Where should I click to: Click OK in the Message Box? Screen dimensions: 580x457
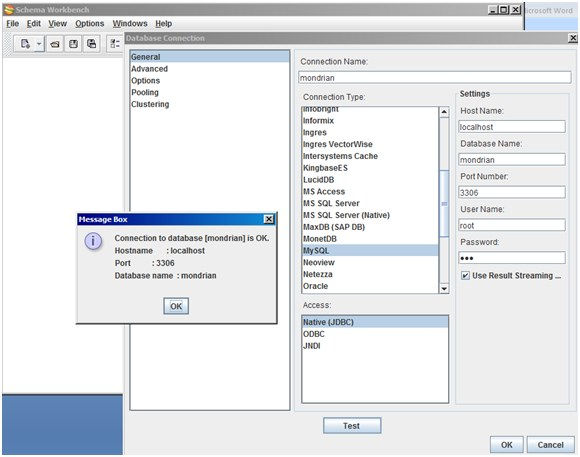[176, 306]
